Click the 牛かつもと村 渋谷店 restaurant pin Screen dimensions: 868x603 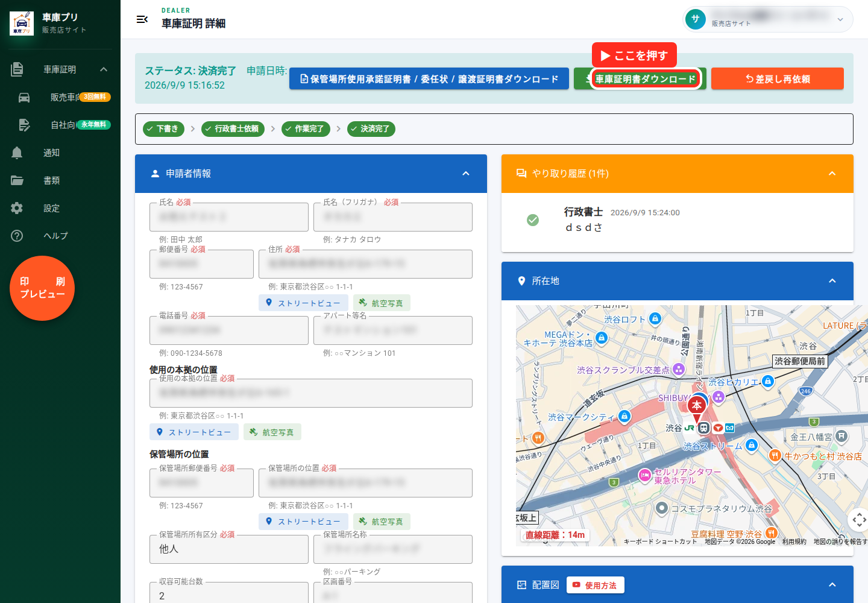(775, 455)
